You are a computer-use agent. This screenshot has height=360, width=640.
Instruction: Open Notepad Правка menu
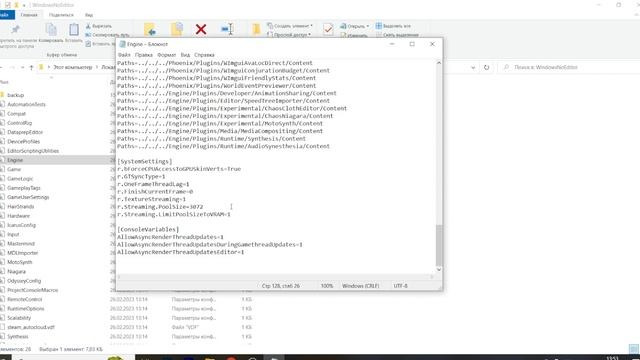(144, 55)
